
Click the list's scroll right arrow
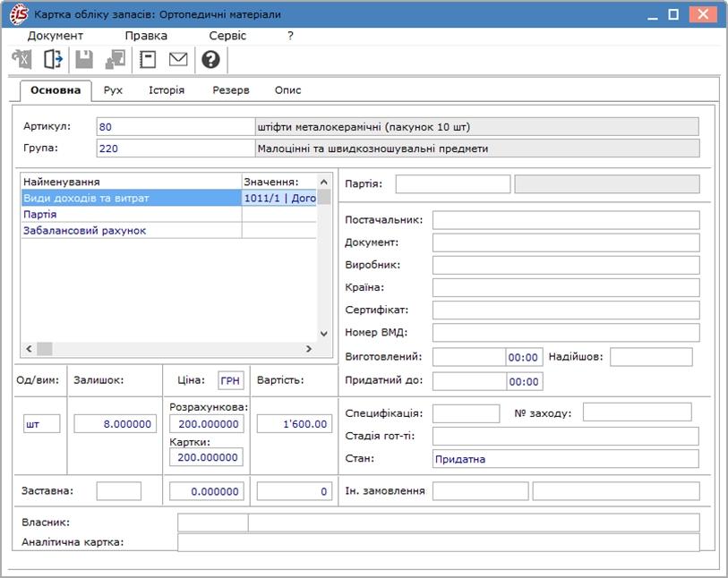coord(309,348)
